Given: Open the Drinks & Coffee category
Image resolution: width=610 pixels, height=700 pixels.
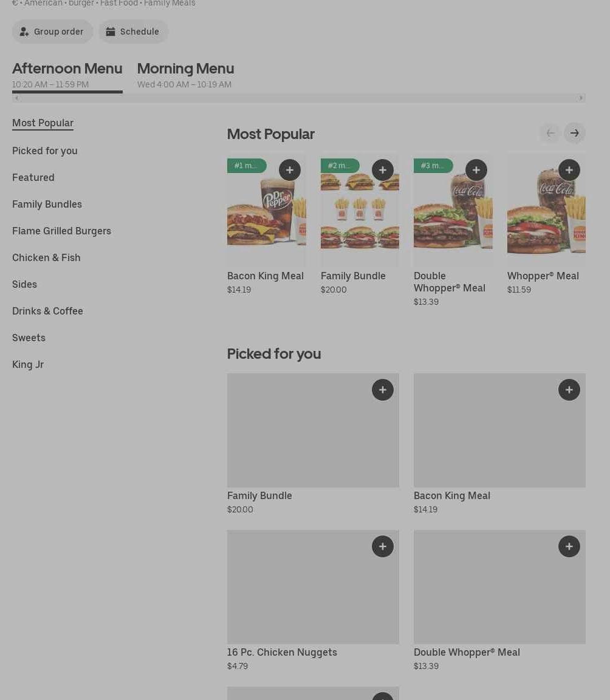Looking at the screenshot, I should 47,311.
